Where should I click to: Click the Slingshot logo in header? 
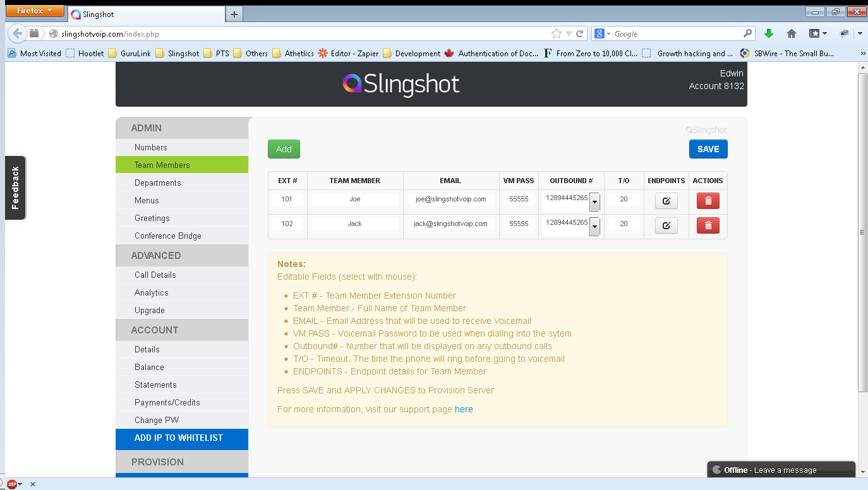coord(402,85)
